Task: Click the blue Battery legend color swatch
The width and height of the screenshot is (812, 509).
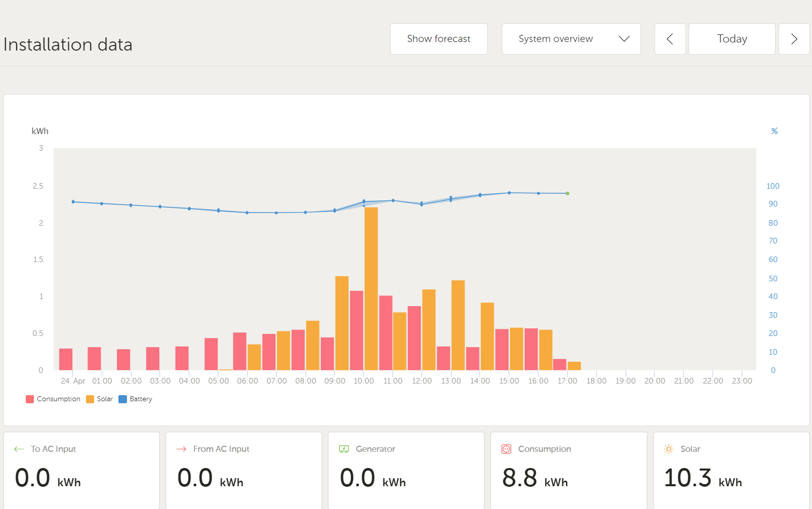Action: pyautogui.click(x=122, y=399)
